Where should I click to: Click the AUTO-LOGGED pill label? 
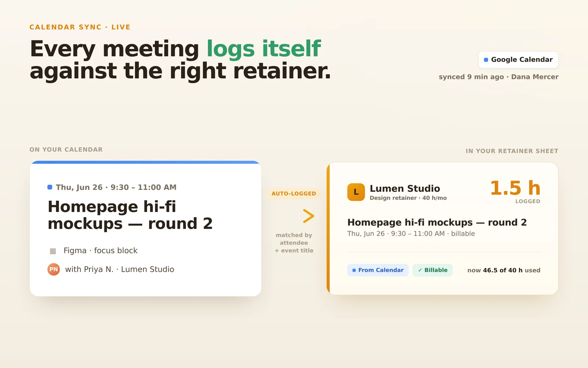pyautogui.click(x=294, y=194)
